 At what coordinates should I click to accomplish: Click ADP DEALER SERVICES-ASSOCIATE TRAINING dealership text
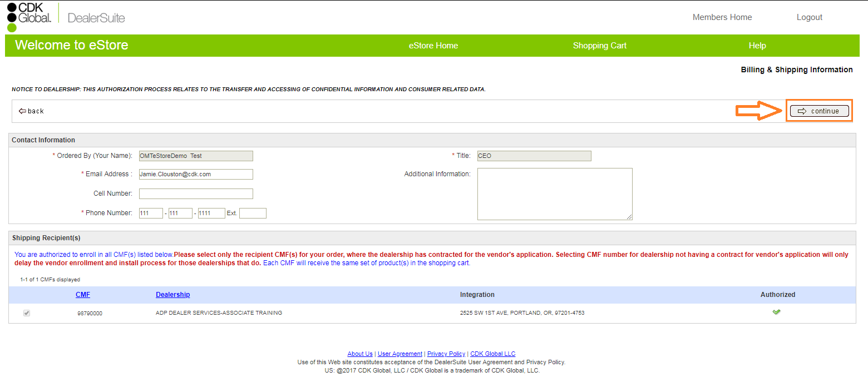(219, 313)
